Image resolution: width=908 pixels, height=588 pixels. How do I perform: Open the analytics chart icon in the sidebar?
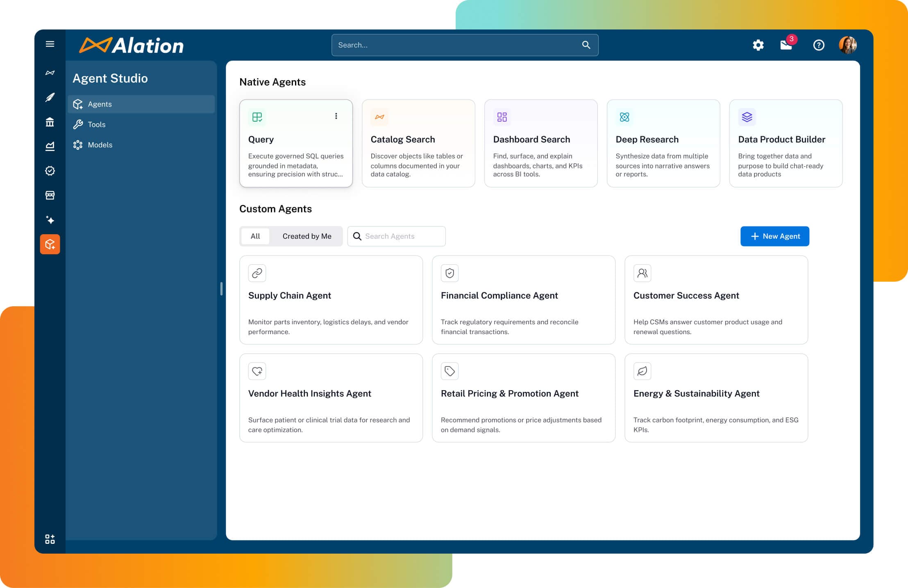[x=50, y=146]
